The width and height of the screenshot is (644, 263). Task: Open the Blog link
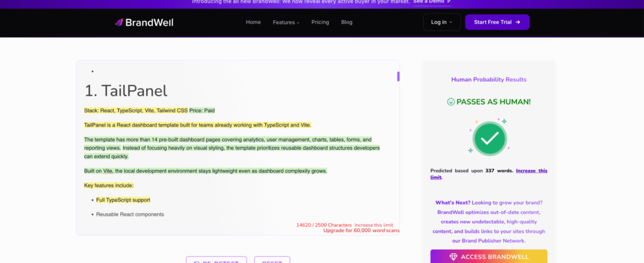pos(347,22)
